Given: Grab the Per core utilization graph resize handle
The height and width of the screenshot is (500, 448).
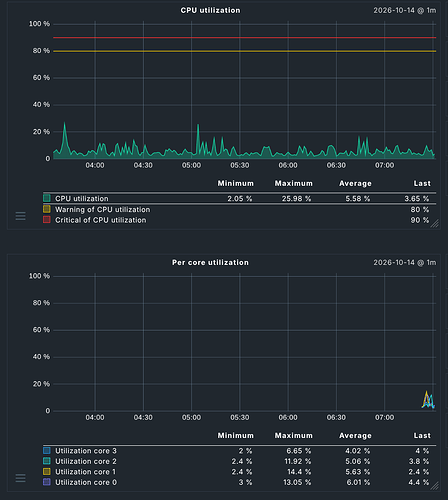Looking at the screenshot, I should [435, 486].
